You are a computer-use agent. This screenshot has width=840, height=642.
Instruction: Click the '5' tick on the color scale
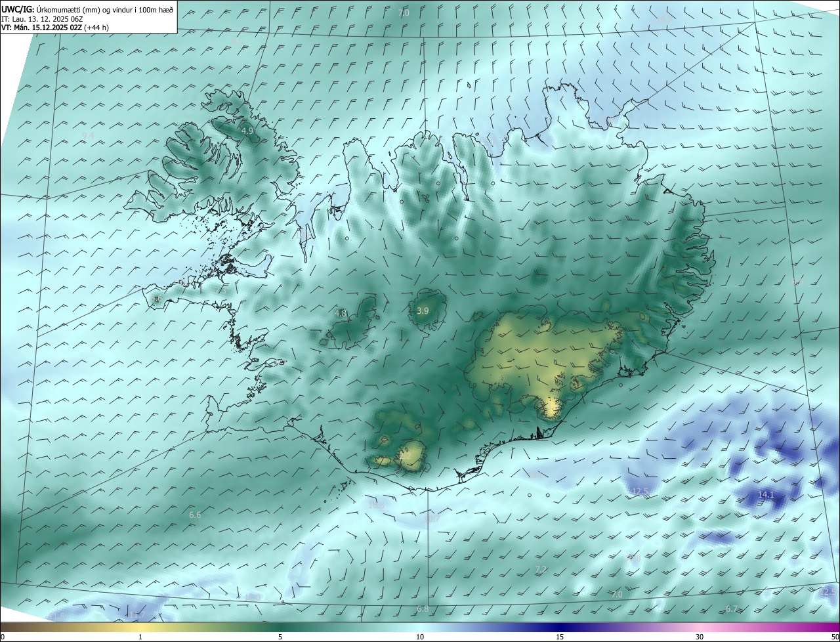[x=280, y=637]
